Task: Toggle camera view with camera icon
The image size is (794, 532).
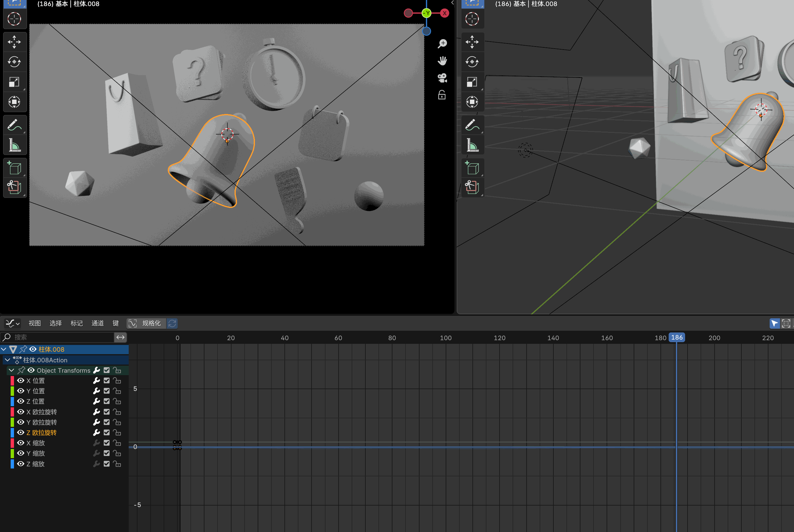Action: 442,78
